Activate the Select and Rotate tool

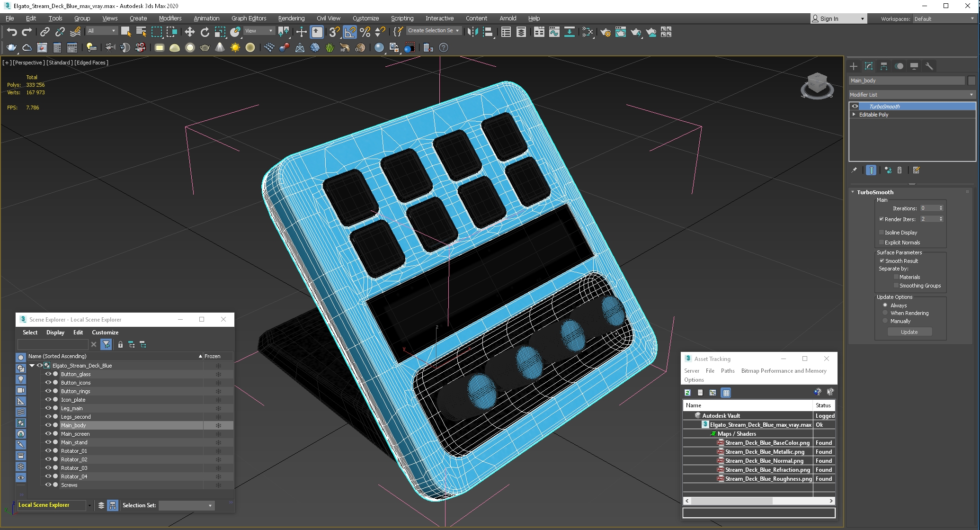pos(205,32)
